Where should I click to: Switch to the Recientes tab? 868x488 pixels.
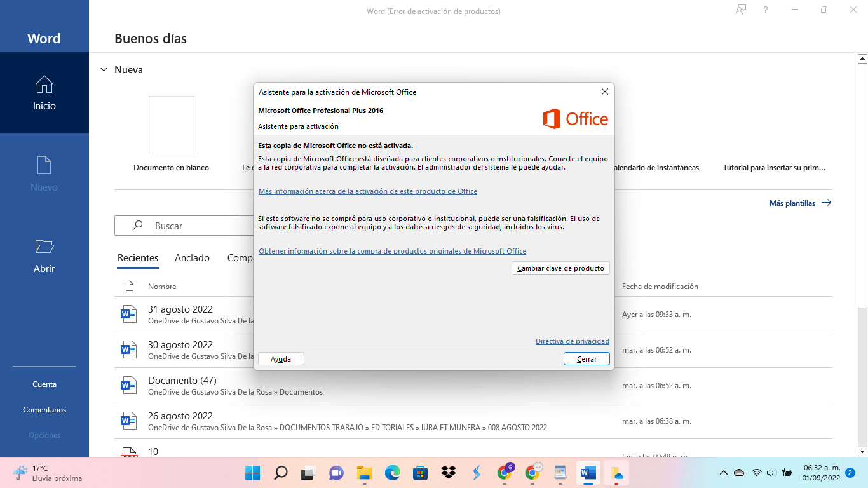pos(138,258)
